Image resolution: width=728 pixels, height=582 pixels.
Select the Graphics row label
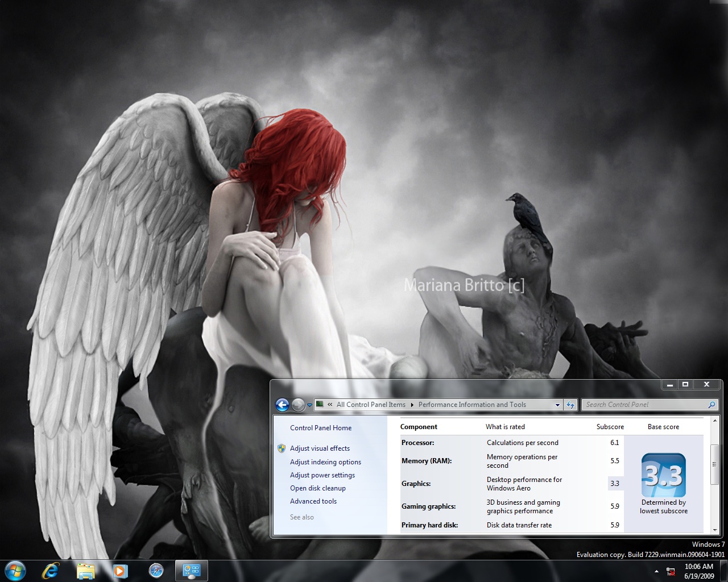416,484
